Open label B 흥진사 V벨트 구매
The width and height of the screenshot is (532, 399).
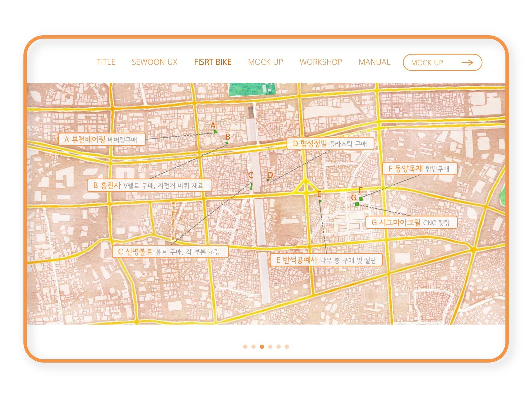point(149,185)
